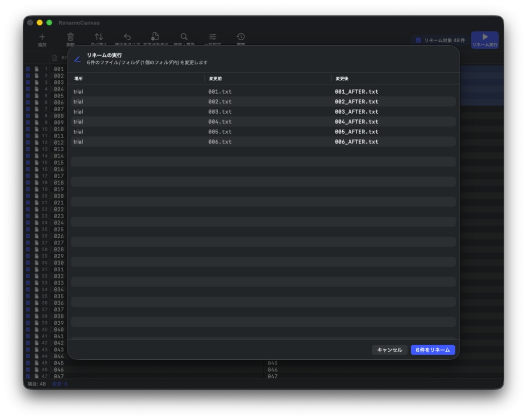Click 002_AFTER.txt in the 変更後 column

pyautogui.click(x=356, y=101)
